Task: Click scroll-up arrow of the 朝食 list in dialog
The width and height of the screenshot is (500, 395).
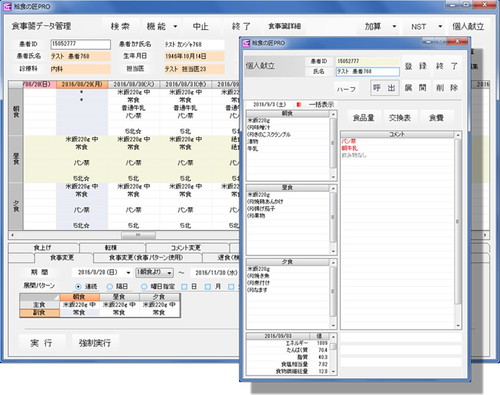Action: (333, 114)
